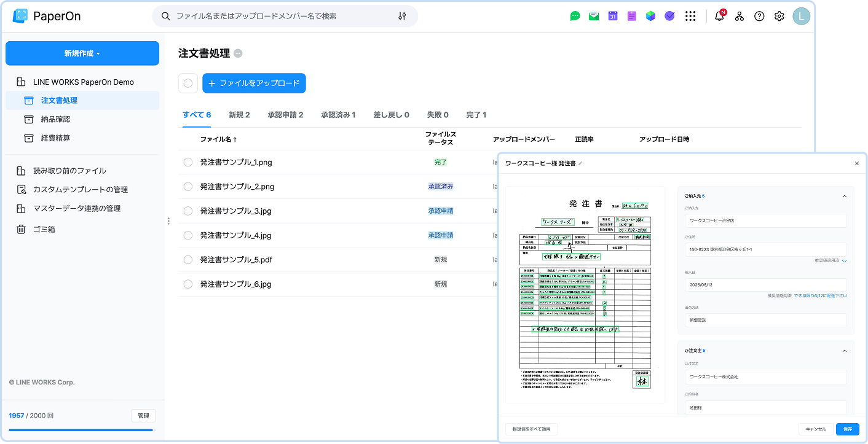Select the 発注書サンプル_5.pdf row radio
The image size is (868, 444).
(188, 260)
